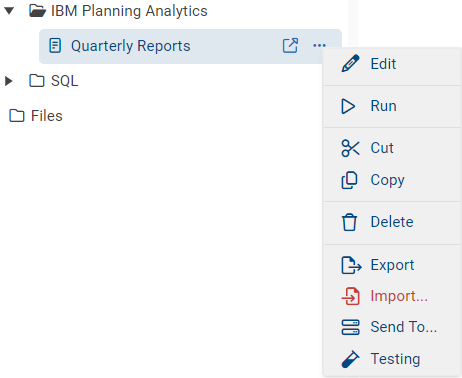This screenshot has height=378, width=462.
Task: Click the three-dots more options button
Action: pyautogui.click(x=319, y=46)
